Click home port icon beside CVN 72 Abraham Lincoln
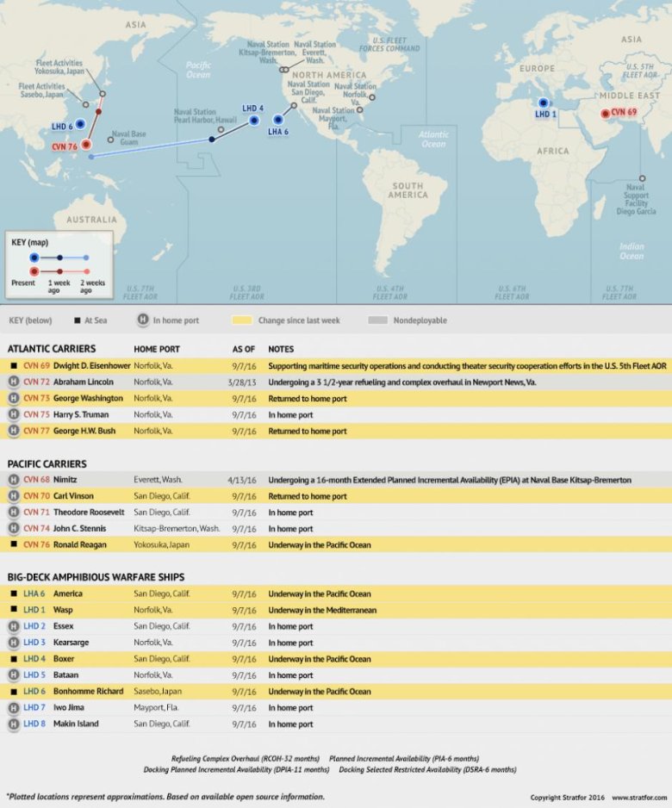The width and height of the screenshot is (672, 808). click(14, 382)
